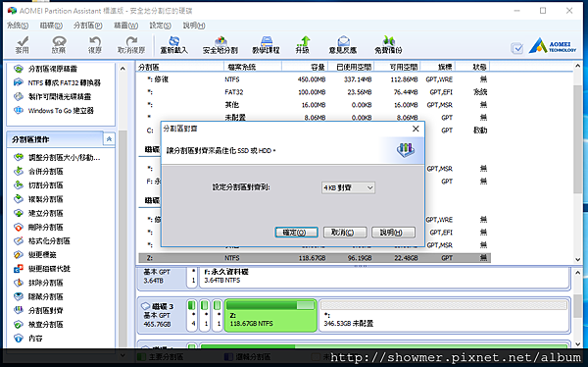The height and width of the screenshot is (367, 588).
Task: Open the 設定(S) menu
Action: click(161, 26)
